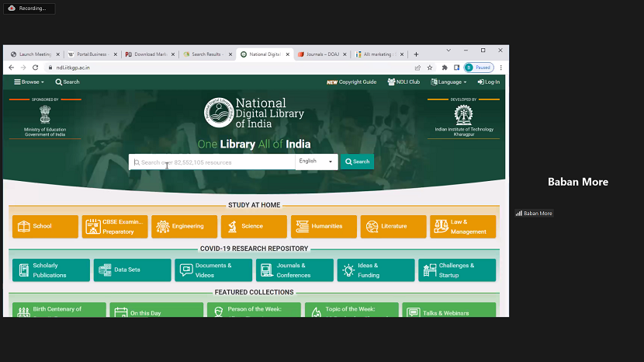Click the Science microscope icon
Viewport: 644px width, 362px height.
232,226
